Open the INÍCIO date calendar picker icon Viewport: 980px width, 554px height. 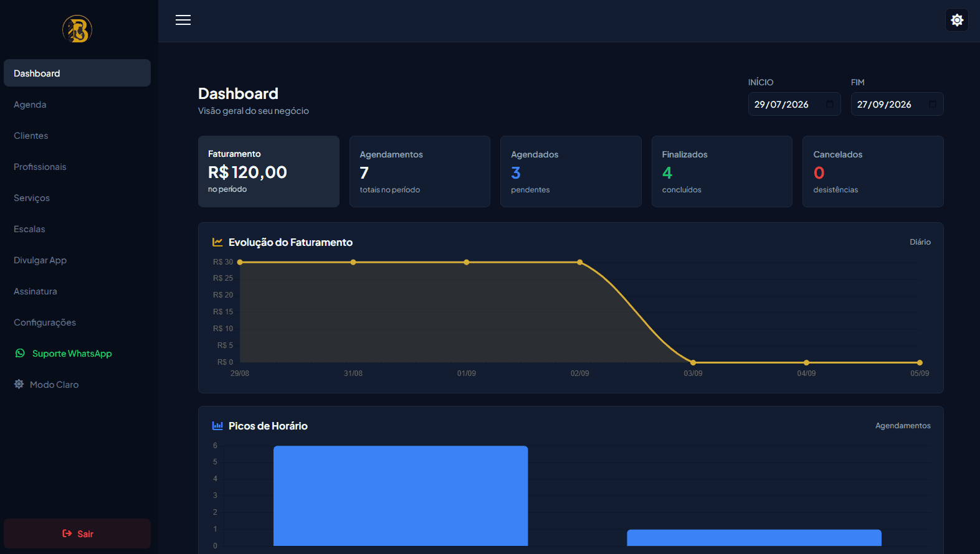point(830,104)
